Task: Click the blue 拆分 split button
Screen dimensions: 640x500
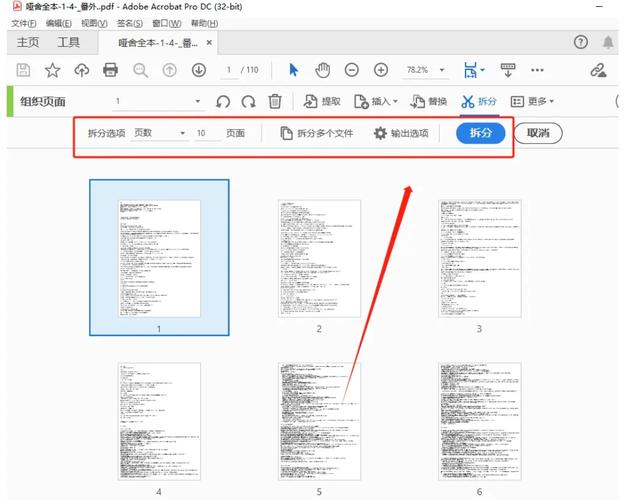Action: click(x=480, y=133)
